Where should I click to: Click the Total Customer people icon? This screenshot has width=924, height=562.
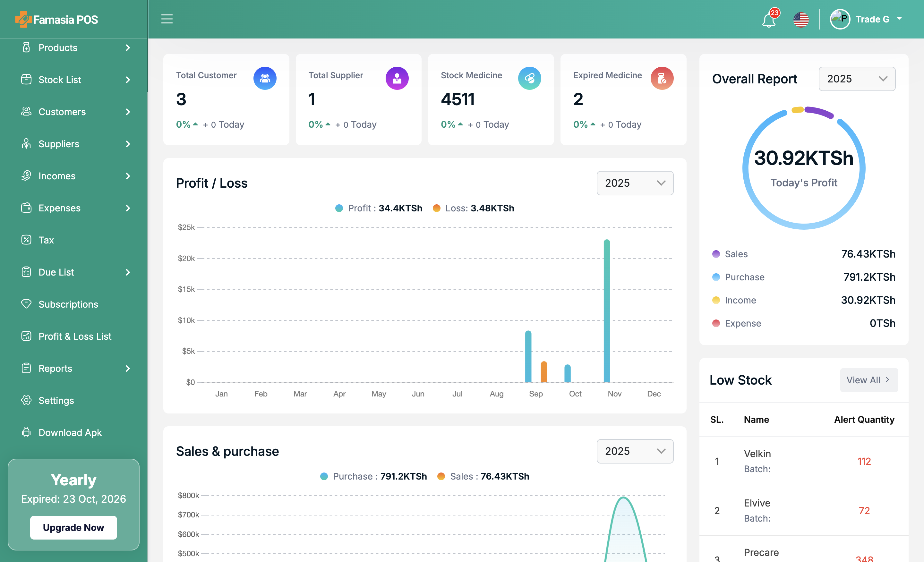click(x=265, y=78)
